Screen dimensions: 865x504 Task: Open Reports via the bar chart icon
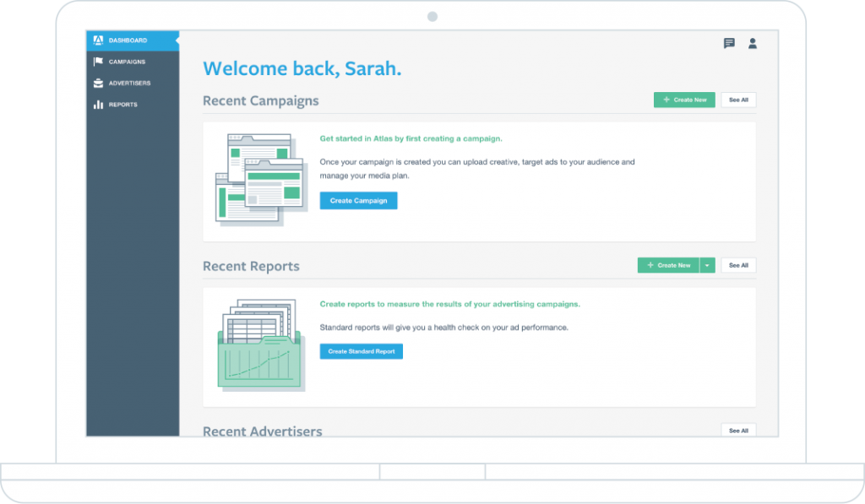pos(98,105)
